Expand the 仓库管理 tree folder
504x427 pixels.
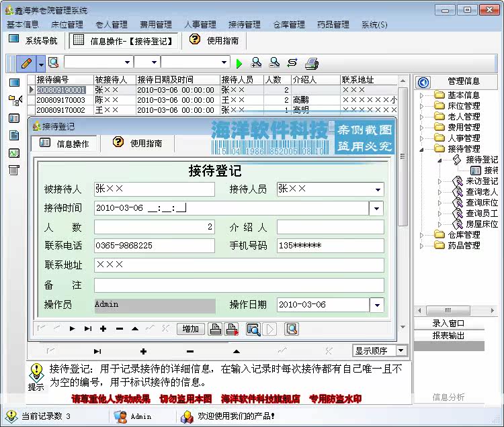click(421, 235)
